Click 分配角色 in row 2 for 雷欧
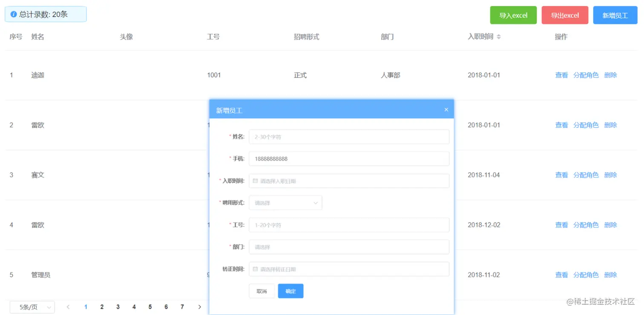The image size is (644, 315). 586,125
